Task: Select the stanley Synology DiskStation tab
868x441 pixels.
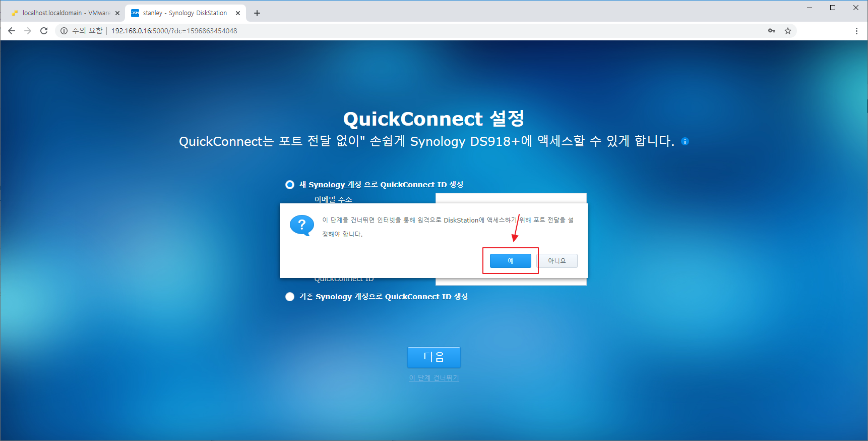Action: (x=184, y=13)
